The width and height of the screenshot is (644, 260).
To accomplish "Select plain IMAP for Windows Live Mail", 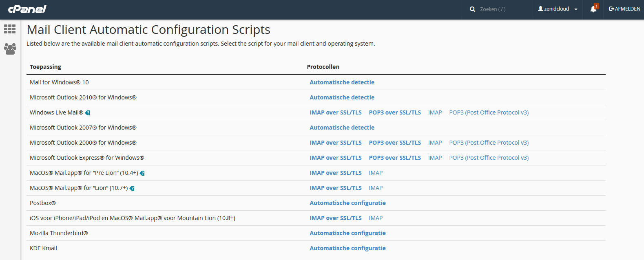I will (x=435, y=112).
